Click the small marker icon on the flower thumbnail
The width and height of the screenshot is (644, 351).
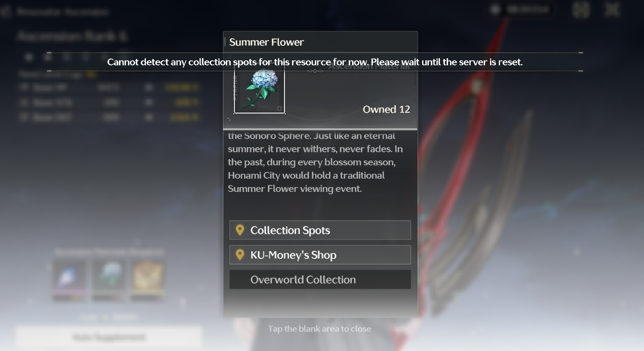tap(279, 108)
